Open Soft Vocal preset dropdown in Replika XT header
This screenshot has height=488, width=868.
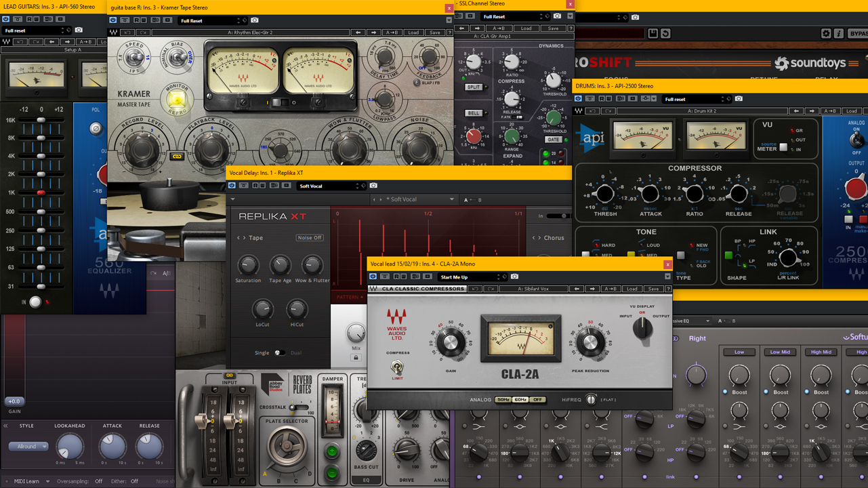coord(332,186)
